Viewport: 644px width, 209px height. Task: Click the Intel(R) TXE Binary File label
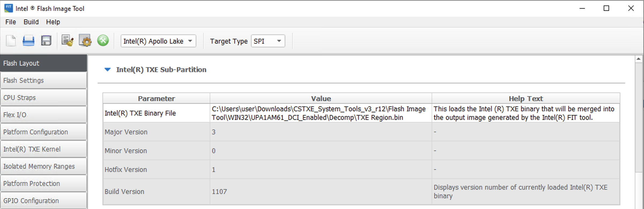click(x=140, y=113)
